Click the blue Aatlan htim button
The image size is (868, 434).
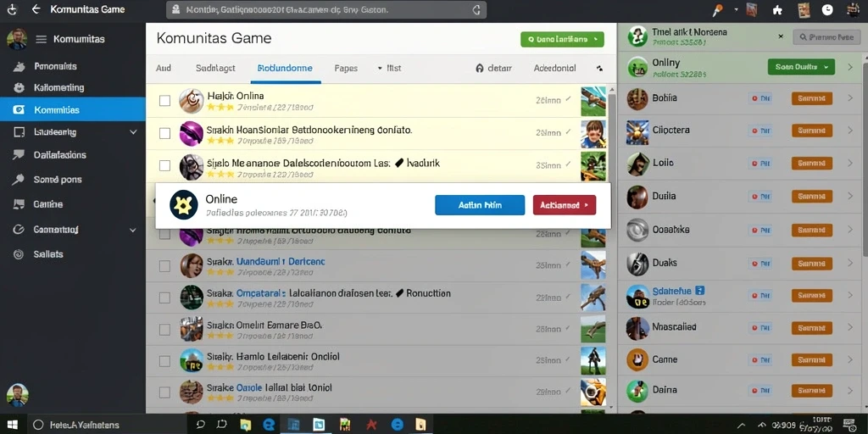pyautogui.click(x=480, y=205)
